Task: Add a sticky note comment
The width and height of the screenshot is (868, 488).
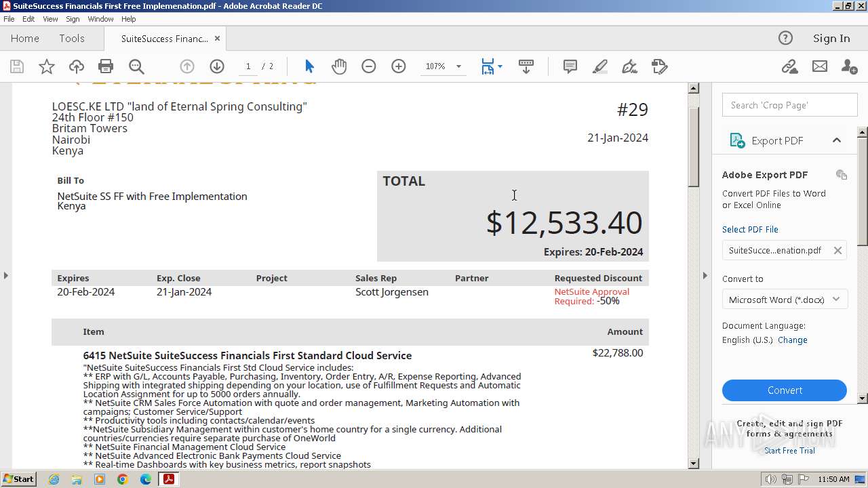Action: (x=570, y=66)
